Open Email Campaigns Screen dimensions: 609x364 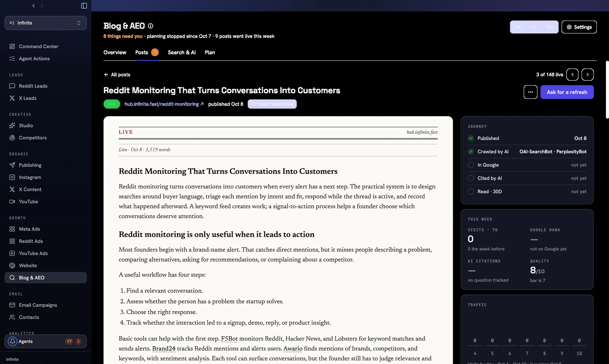(x=46, y=305)
